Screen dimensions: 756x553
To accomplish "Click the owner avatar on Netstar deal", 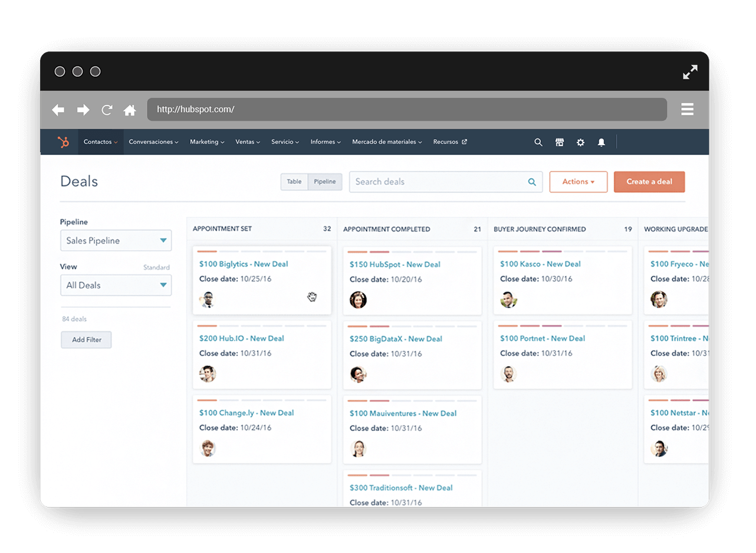I will 659,448.
